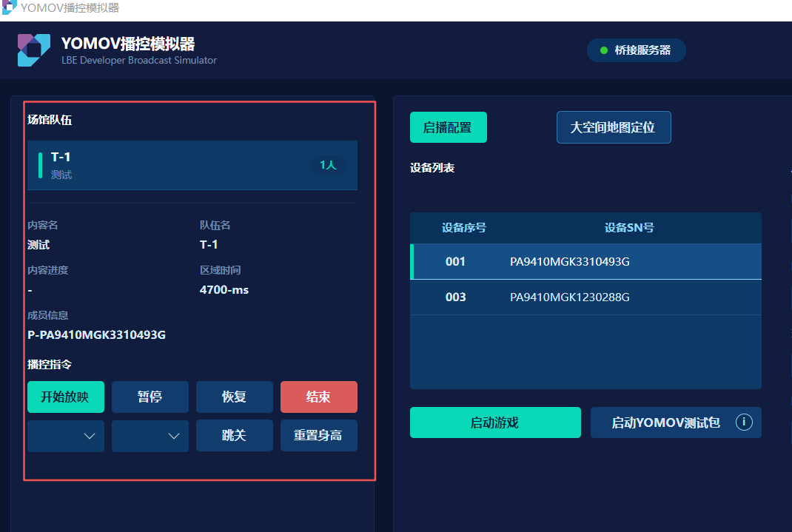
Task: Click the 跳关 button
Action: pyautogui.click(x=235, y=435)
